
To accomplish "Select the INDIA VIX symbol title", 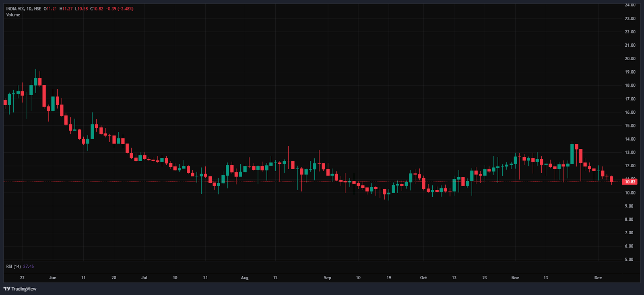I will 16,9.
